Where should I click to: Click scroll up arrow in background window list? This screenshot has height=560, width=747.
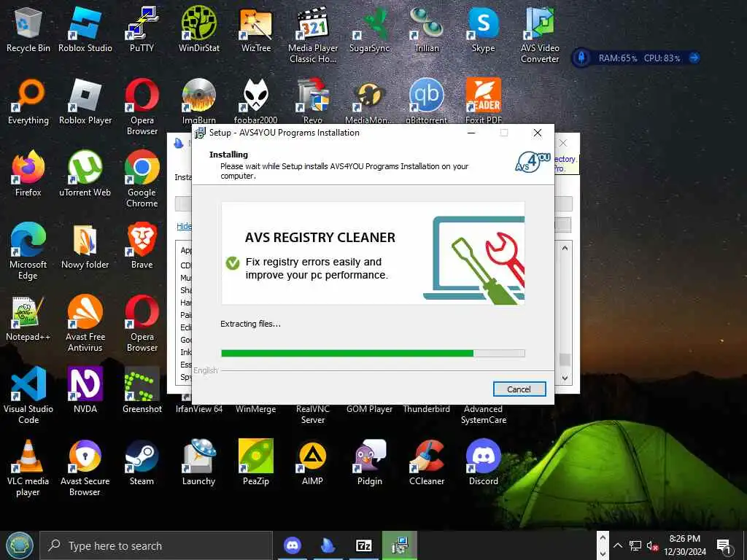coord(565,248)
